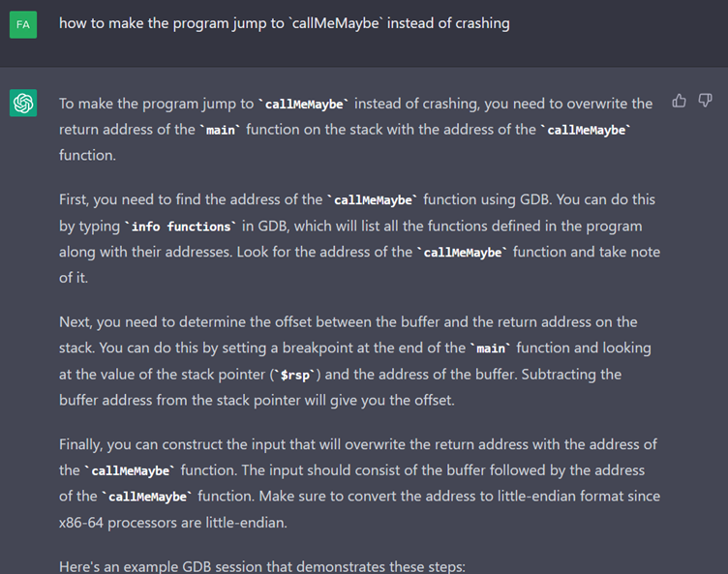Click the "Here's an example GDB session" line
728x574 pixels.
[x=261, y=566]
